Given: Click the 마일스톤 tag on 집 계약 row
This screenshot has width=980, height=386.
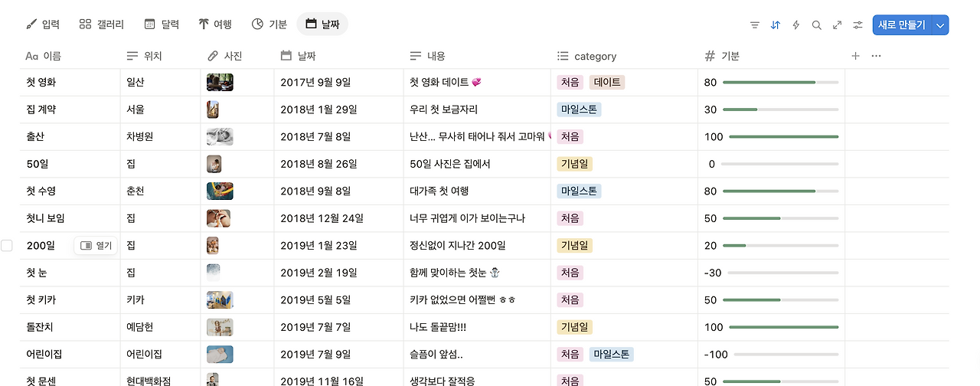Looking at the screenshot, I should coord(580,110).
